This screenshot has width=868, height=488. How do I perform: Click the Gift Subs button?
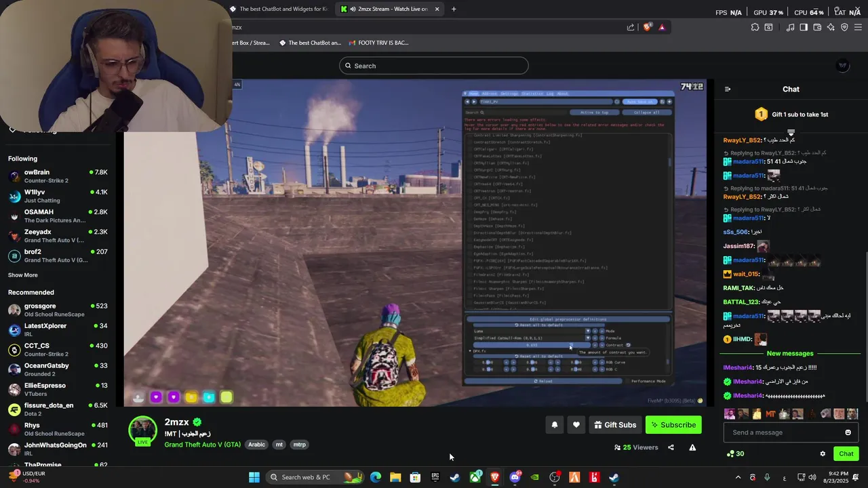tap(615, 425)
